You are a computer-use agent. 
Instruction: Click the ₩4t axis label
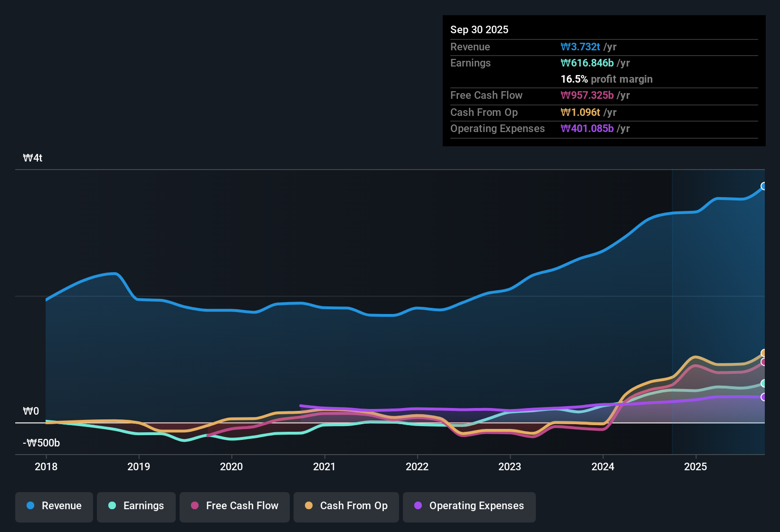click(x=33, y=158)
